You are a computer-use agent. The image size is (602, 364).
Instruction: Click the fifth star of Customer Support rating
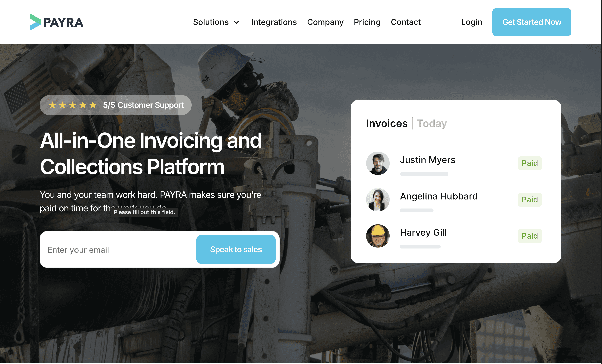click(93, 105)
